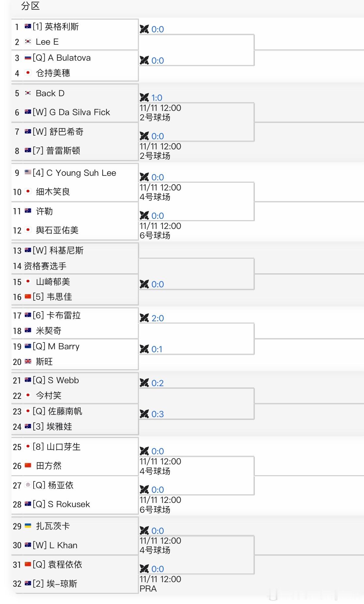Image resolution: width=364 pixels, height=604 pixels.
Task: Click the match icon beside score 2:0
Action: pyautogui.click(x=144, y=318)
